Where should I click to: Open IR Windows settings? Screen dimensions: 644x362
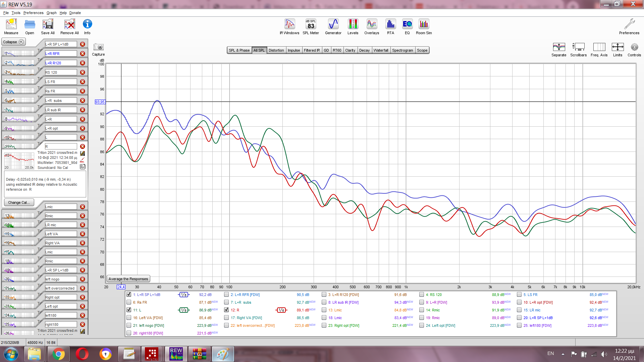[x=289, y=26]
